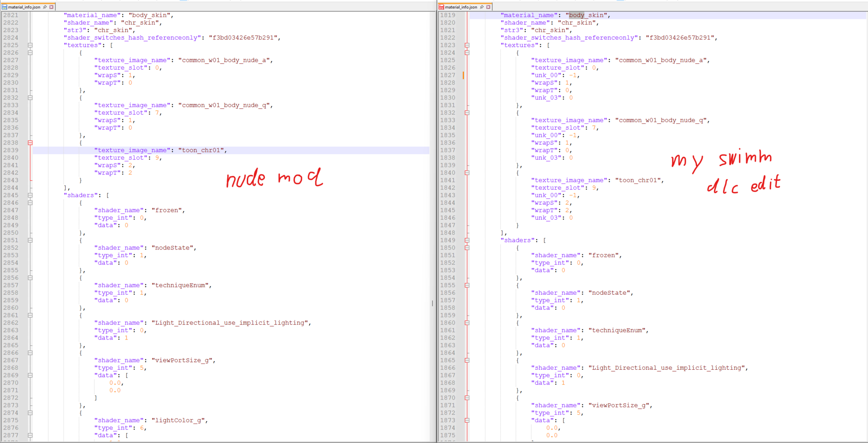Collapse the nodeState fold at line 2851
The height and width of the screenshot is (443, 868).
click(30, 240)
